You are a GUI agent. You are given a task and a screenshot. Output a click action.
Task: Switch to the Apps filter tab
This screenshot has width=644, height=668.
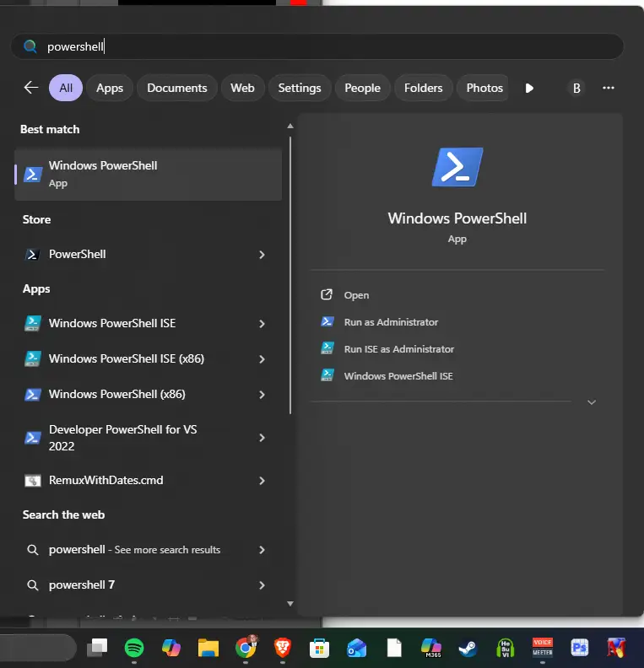tap(110, 88)
